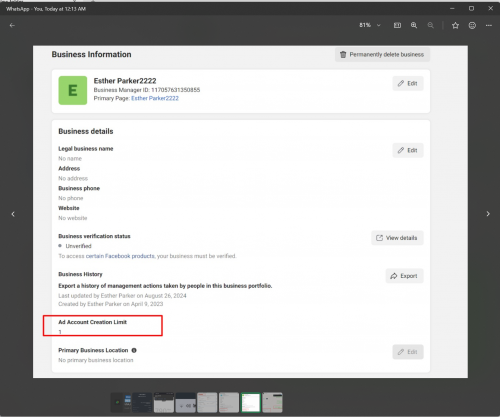This screenshot has height=417, width=500.
Task: Click 'Last updated by Esther Parker' line
Action: click(x=122, y=296)
